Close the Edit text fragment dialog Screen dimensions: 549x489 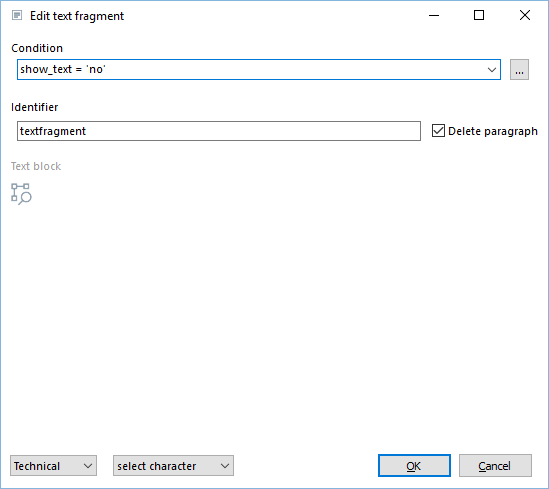(x=524, y=15)
